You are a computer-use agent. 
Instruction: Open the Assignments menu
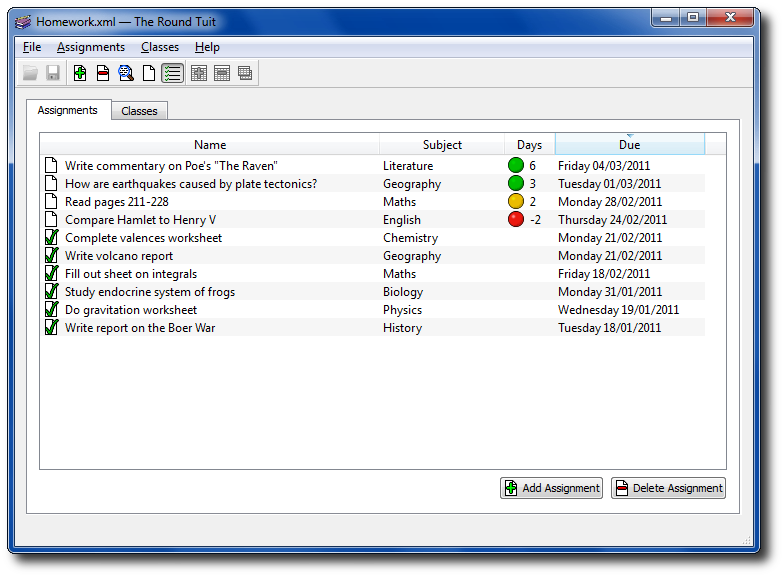coord(91,47)
